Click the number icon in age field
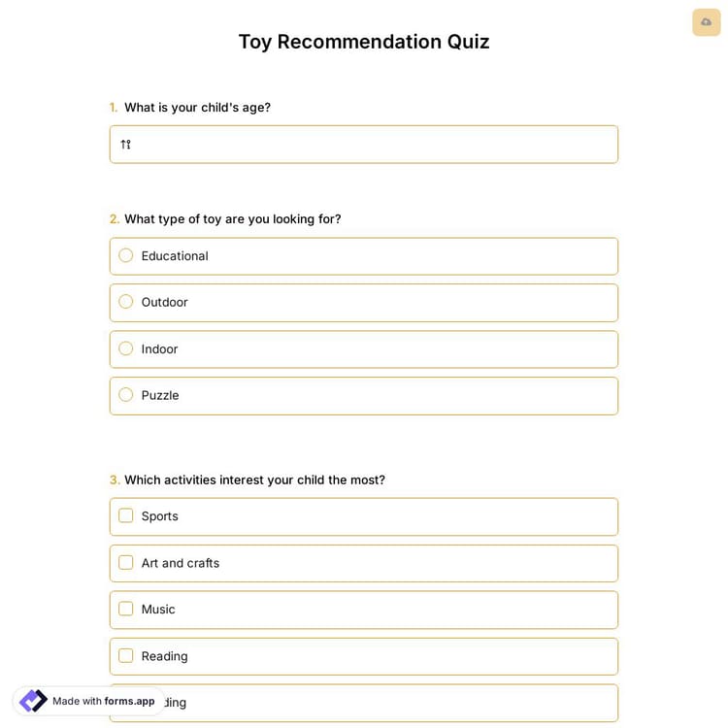Image resolution: width=728 pixels, height=728 pixels. pyautogui.click(x=125, y=145)
